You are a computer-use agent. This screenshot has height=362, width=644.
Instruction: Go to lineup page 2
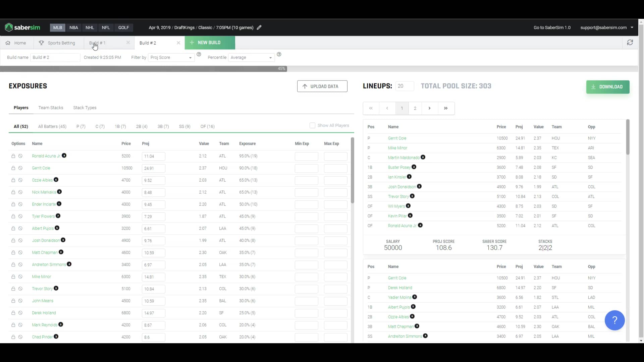(x=415, y=108)
